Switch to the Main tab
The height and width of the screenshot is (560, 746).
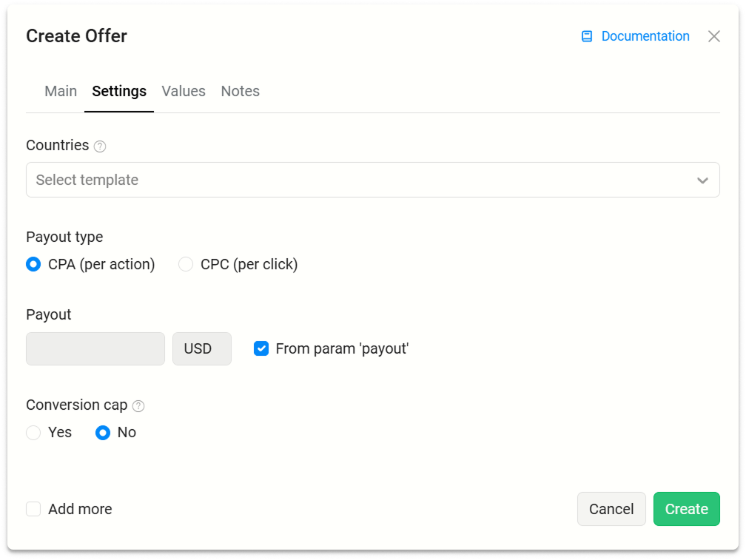click(x=61, y=91)
